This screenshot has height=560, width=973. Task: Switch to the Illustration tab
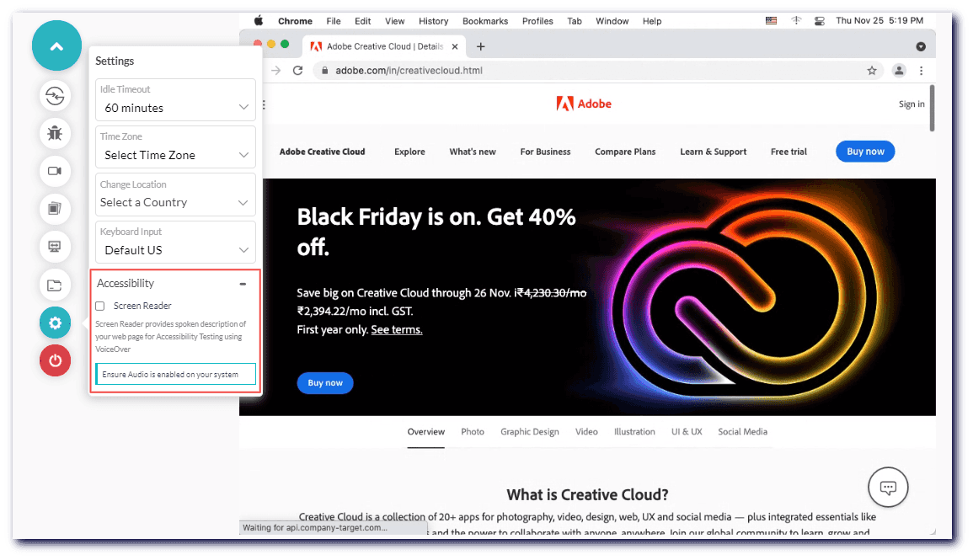[x=634, y=432]
